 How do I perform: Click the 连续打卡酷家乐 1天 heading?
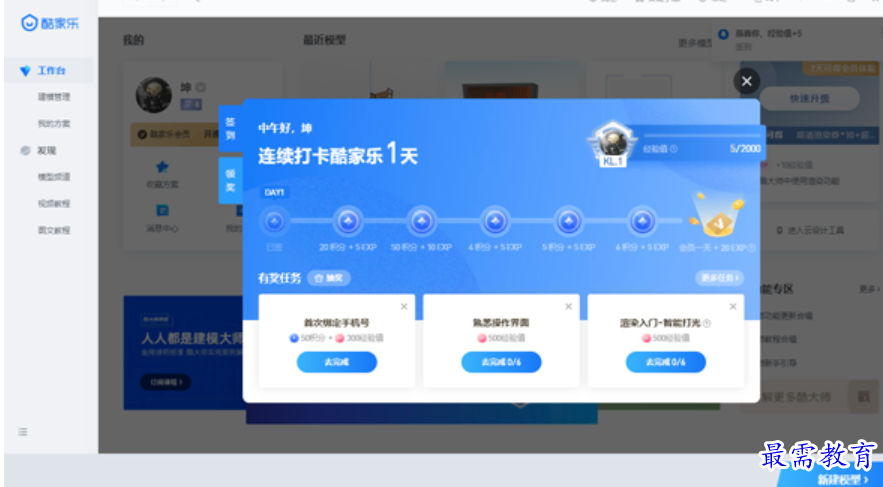[338, 154]
